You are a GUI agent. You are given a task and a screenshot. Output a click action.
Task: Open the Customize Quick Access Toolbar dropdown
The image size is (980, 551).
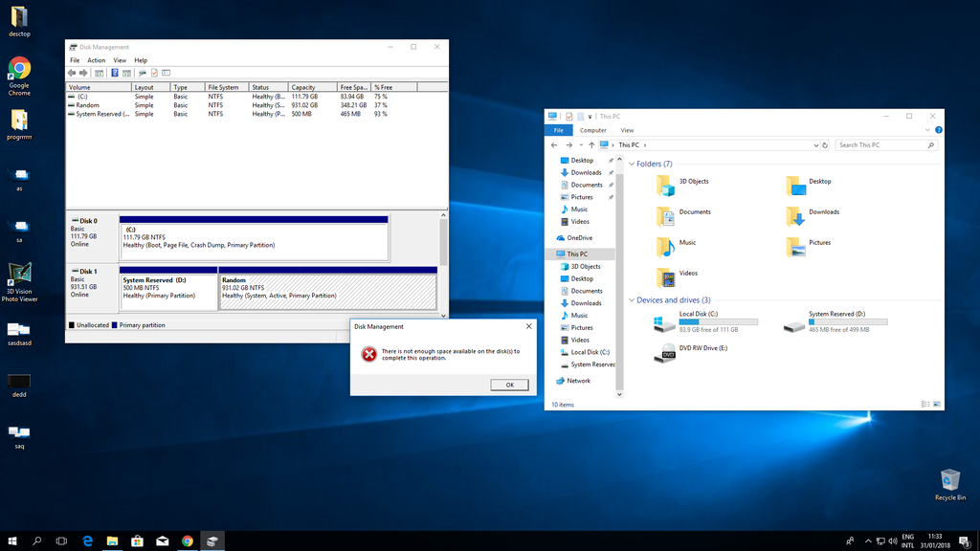(x=590, y=116)
